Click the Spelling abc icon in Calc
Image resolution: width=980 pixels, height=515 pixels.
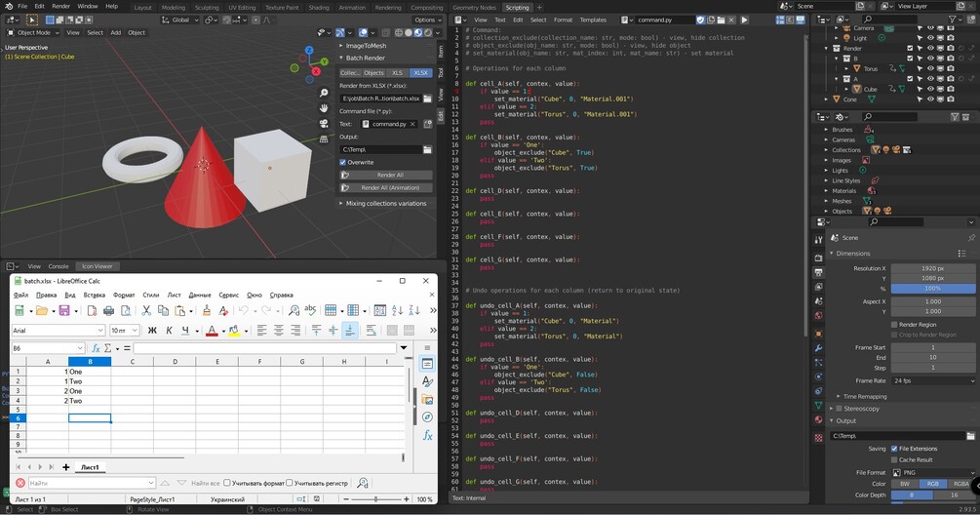click(311, 310)
